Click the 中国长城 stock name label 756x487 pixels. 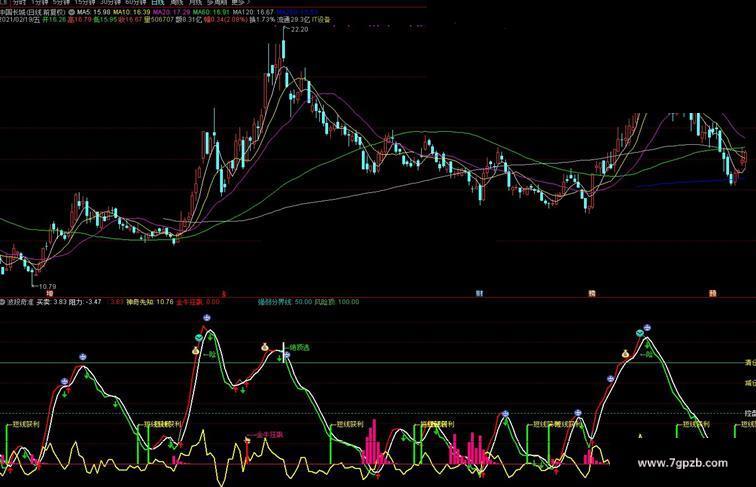coord(14,12)
